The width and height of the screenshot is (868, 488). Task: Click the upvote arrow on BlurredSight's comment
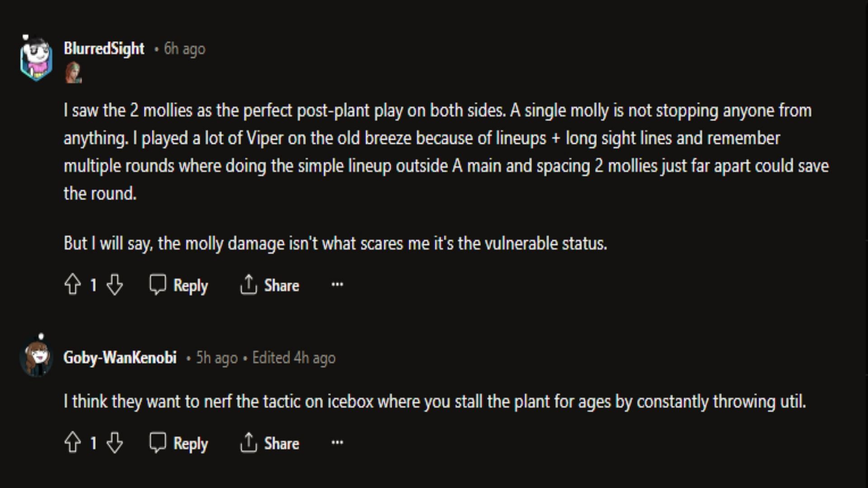pyautogui.click(x=73, y=285)
